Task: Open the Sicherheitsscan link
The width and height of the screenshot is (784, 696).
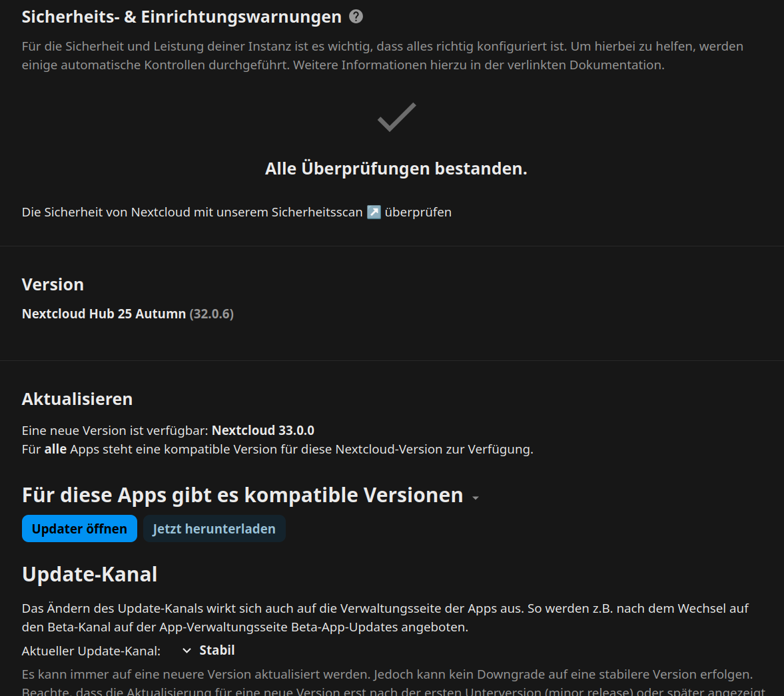Action: [x=316, y=212]
